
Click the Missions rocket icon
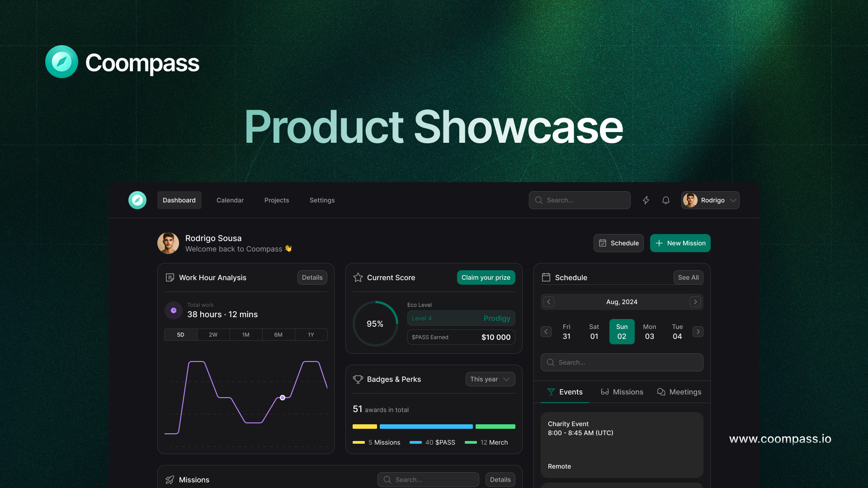[170, 480]
